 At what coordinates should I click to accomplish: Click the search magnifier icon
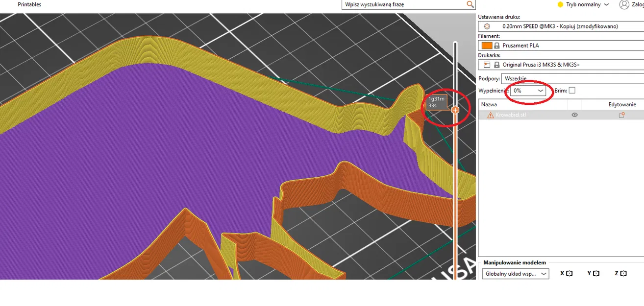(x=470, y=4)
